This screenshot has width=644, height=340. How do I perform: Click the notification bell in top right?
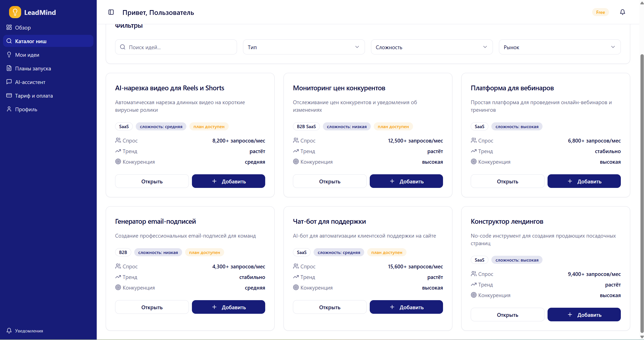pos(622,12)
